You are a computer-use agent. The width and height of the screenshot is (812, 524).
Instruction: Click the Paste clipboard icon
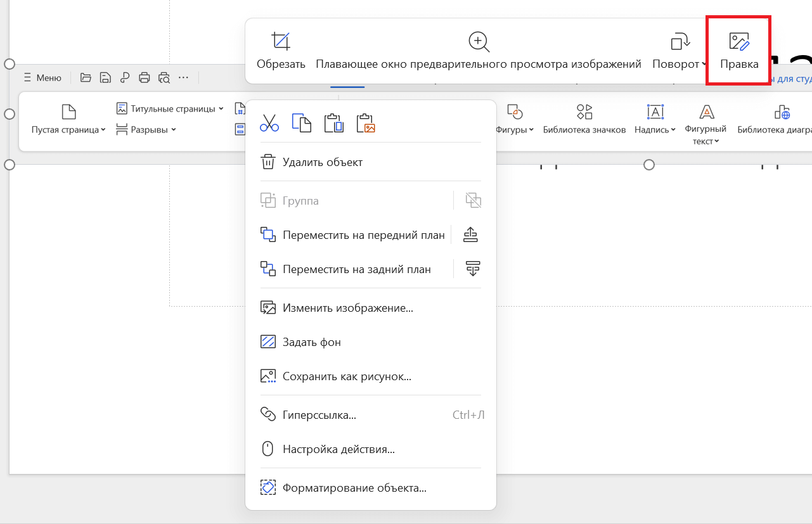pos(333,123)
